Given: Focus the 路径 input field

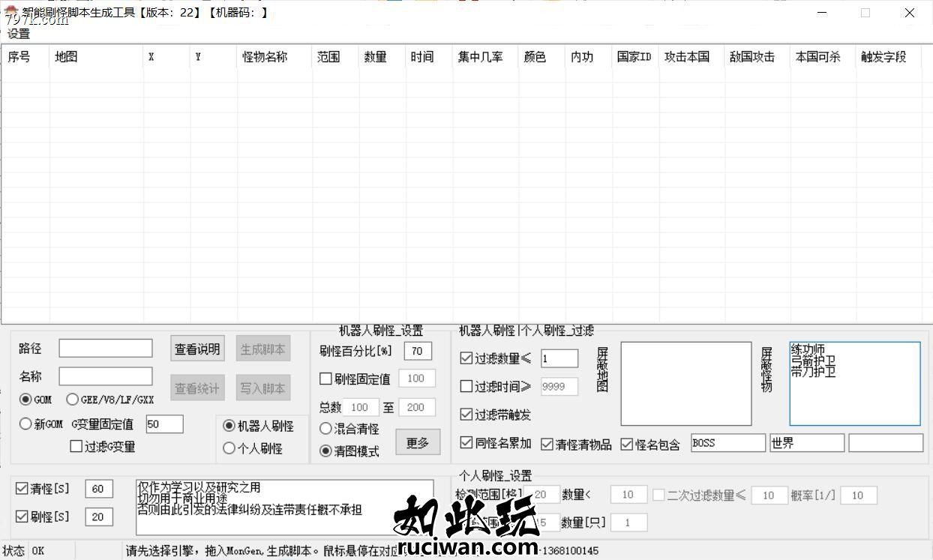Looking at the screenshot, I should pos(106,348).
